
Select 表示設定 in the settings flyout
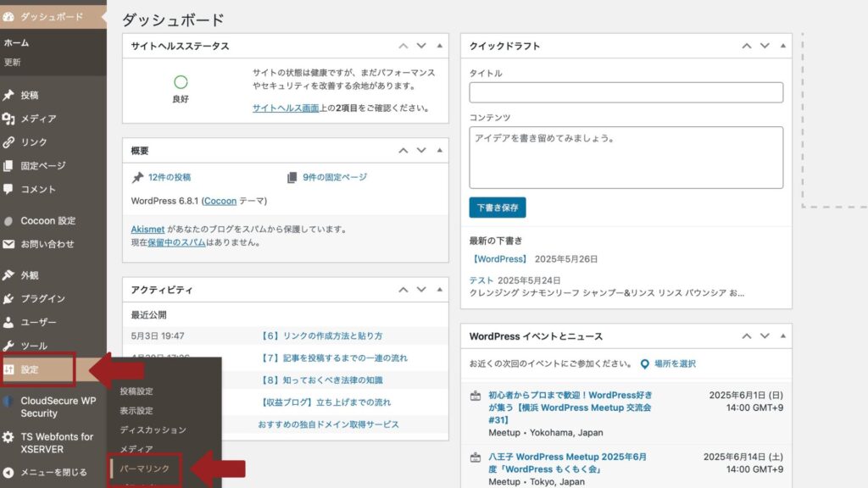tap(136, 411)
